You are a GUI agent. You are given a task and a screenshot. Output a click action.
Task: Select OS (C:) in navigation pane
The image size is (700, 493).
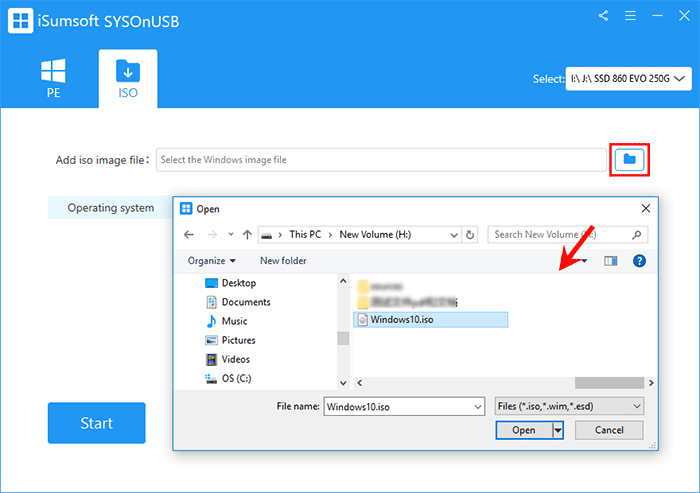(229, 379)
